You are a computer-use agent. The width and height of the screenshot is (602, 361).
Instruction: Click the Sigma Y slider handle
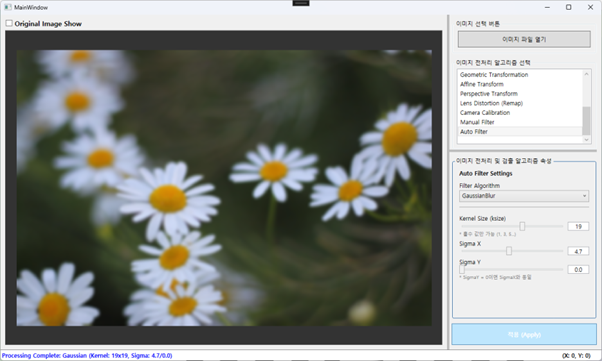(x=462, y=270)
